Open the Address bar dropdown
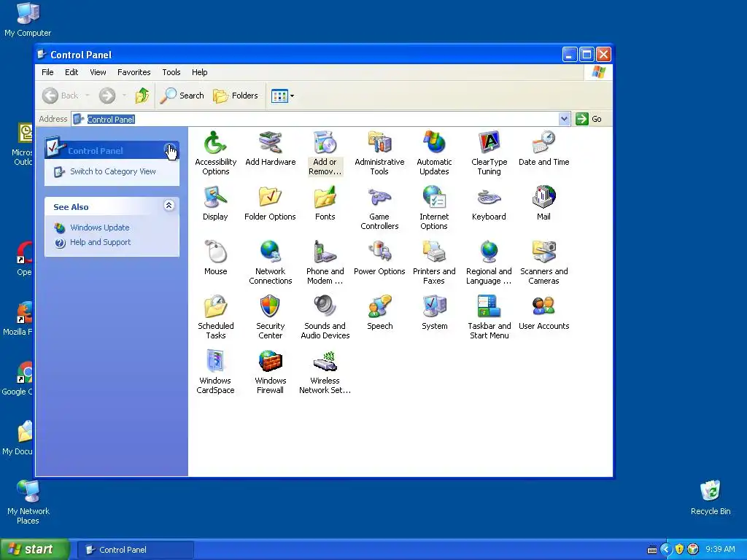 [x=564, y=119]
